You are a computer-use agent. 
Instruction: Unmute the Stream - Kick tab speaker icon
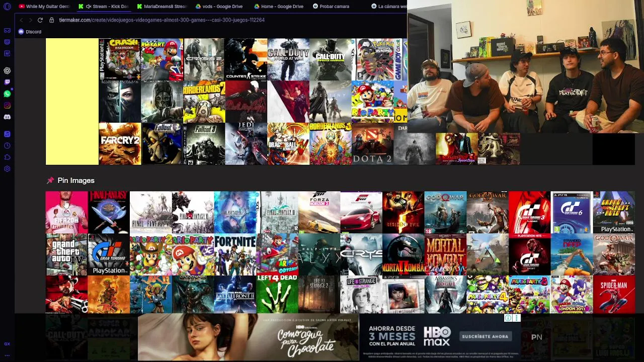(x=89, y=7)
